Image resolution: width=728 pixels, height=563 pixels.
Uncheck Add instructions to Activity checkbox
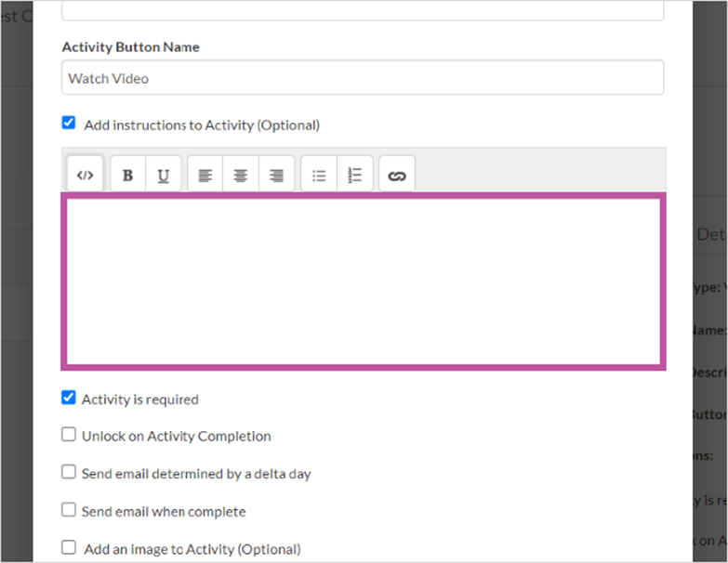(x=69, y=123)
